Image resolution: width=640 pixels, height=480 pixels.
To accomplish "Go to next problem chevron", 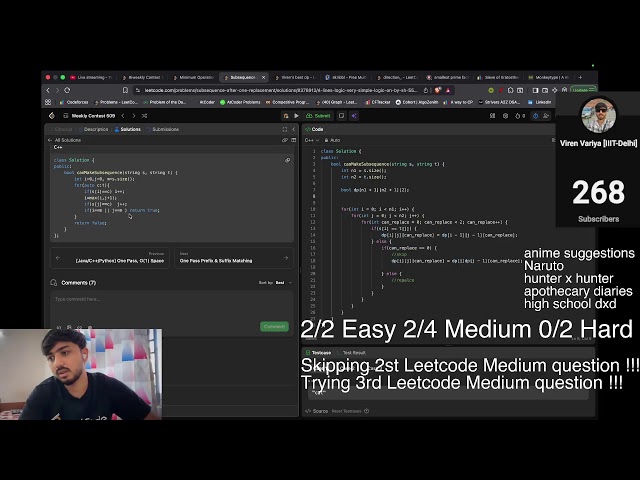I will [x=133, y=116].
